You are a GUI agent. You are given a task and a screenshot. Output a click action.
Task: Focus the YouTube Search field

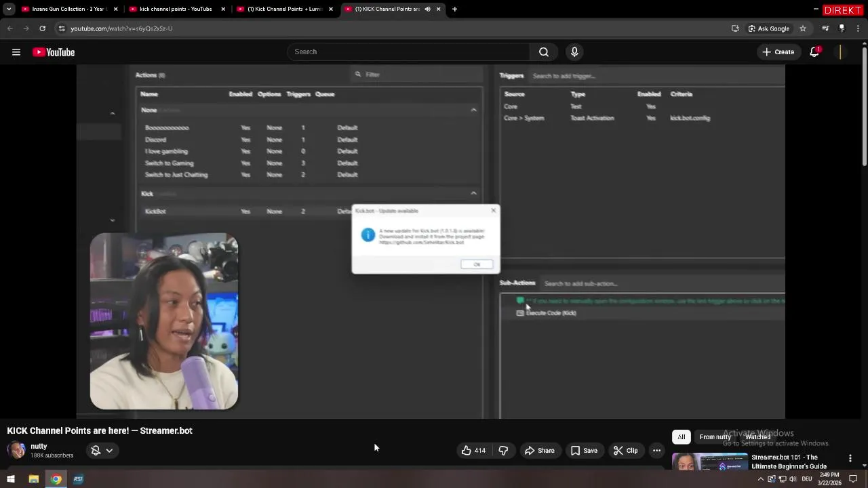coord(409,52)
